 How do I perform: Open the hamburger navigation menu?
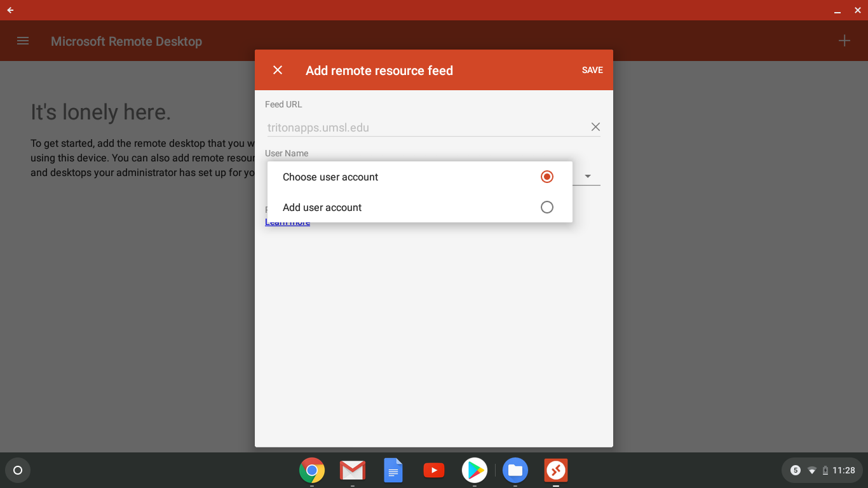click(23, 41)
